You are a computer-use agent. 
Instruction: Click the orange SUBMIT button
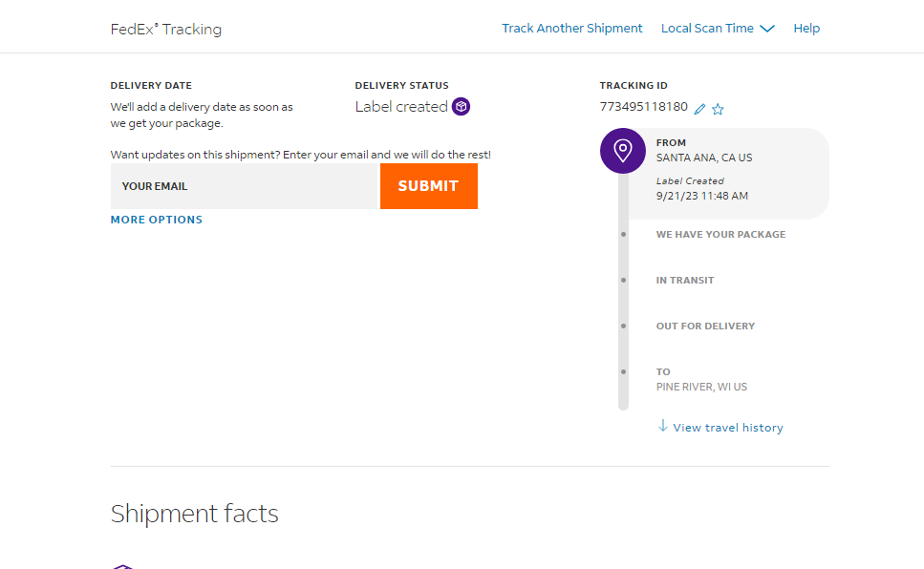click(429, 186)
